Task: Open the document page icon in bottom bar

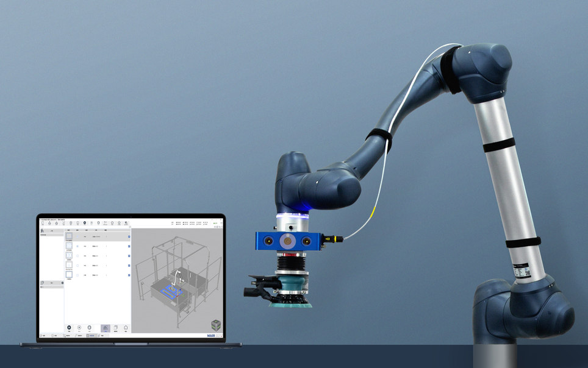Action: (115, 328)
